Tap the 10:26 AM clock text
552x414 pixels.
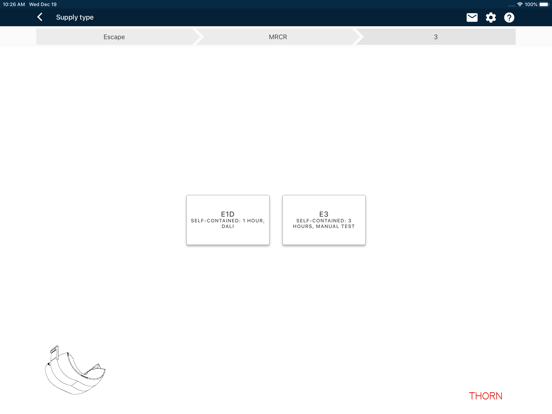point(14,4)
